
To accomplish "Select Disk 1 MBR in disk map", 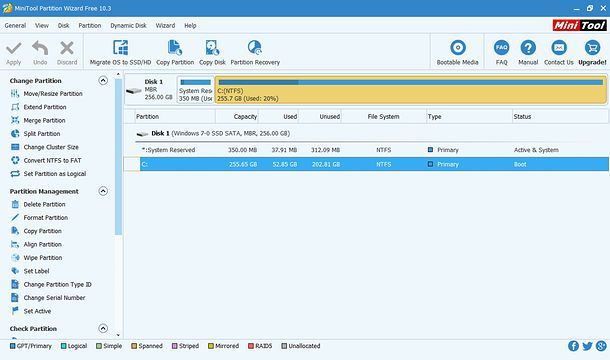I will click(x=151, y=90).
